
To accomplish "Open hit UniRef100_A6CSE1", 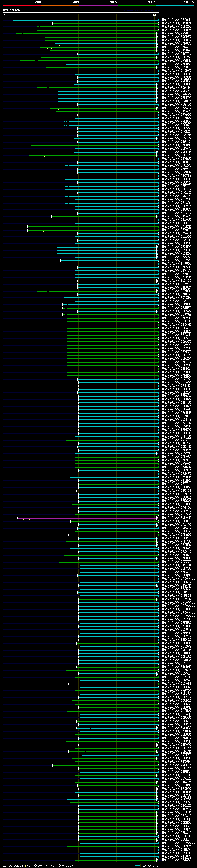I will [x=176, y=470].
